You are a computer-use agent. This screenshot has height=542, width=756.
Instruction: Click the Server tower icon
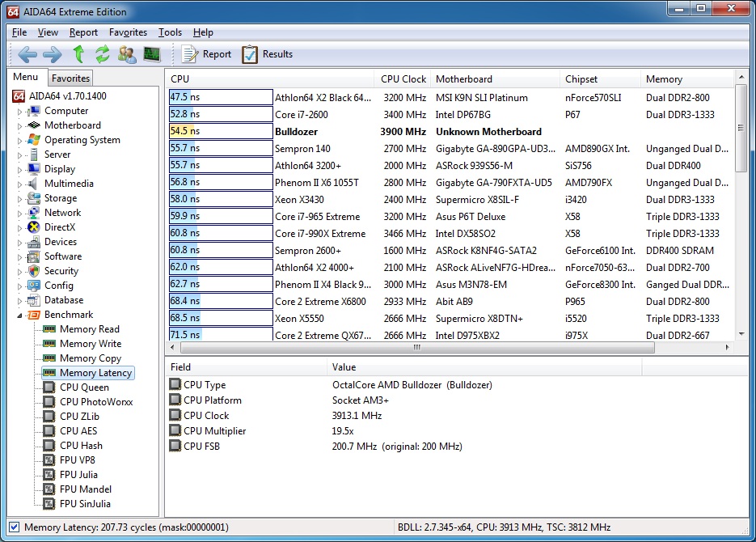click(34, 155)
